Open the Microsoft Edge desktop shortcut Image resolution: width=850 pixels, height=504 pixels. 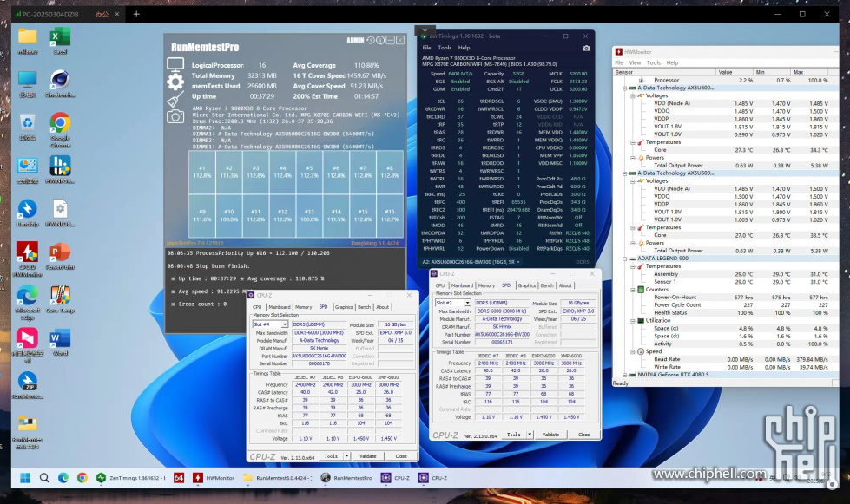point(28,302)
